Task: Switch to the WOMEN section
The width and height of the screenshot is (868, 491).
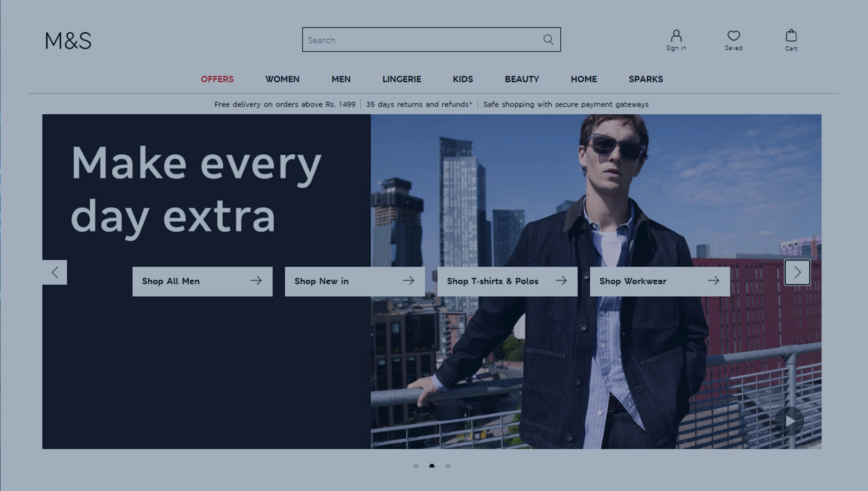Action: coord(282,79)
